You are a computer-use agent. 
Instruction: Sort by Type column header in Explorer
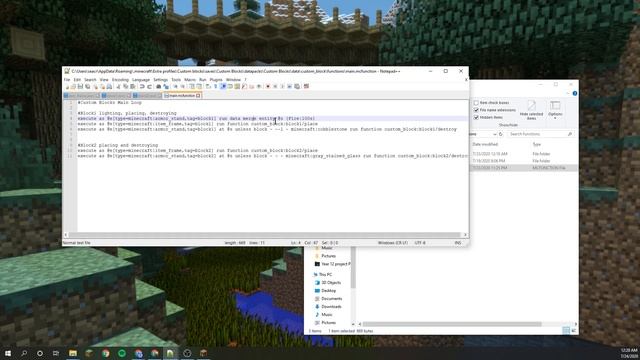click(x=537, y=144)
